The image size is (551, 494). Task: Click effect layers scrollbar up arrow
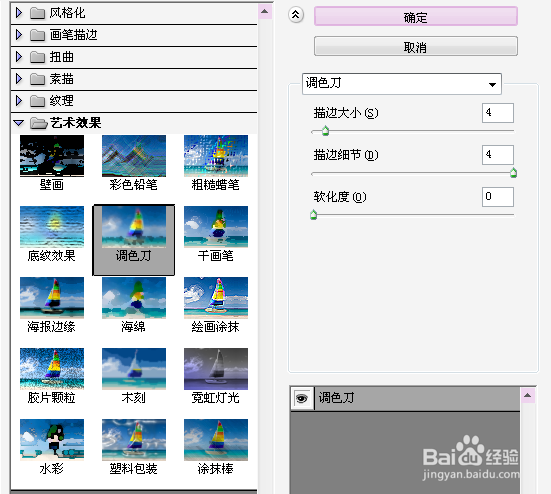click(527, 395)
